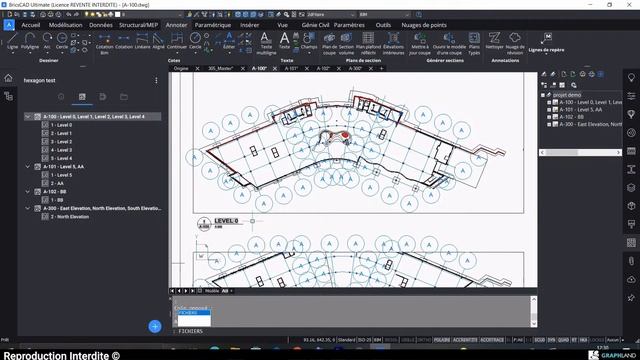Create a Section volume

[x=346, y=43]
